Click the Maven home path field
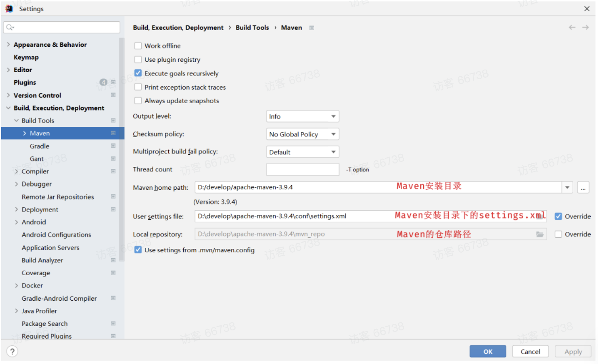This screenshot has width=598, height=364. pyautogui.click(x=378, y=187)
